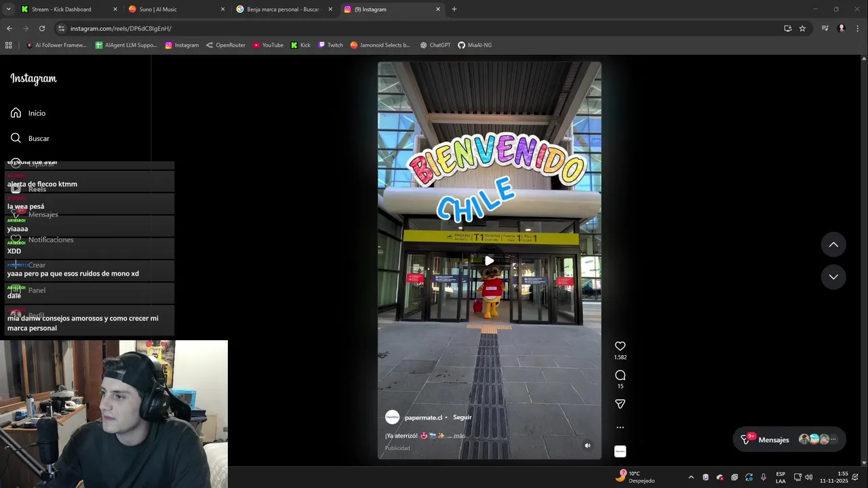Open MiaAI-NG GitHub bookmark
Screen dimensions: 868x488
click(x=475, y=45)
